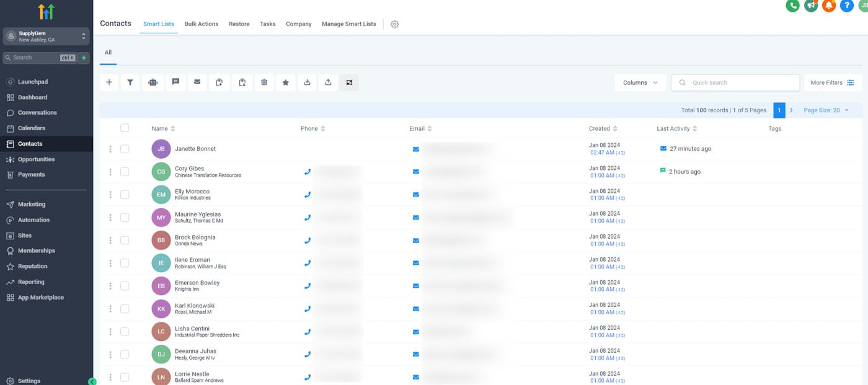
Task: Check the Emerson Bowley row checkbox
Action: [125, 286]
